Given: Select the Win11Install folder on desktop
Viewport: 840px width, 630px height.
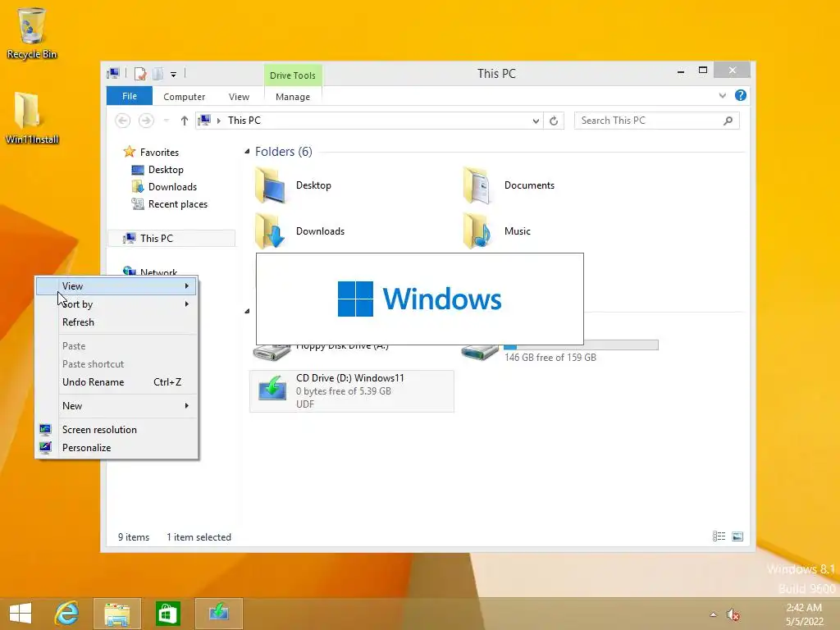Looking at the screenshot, I should (x=32, y=118).
